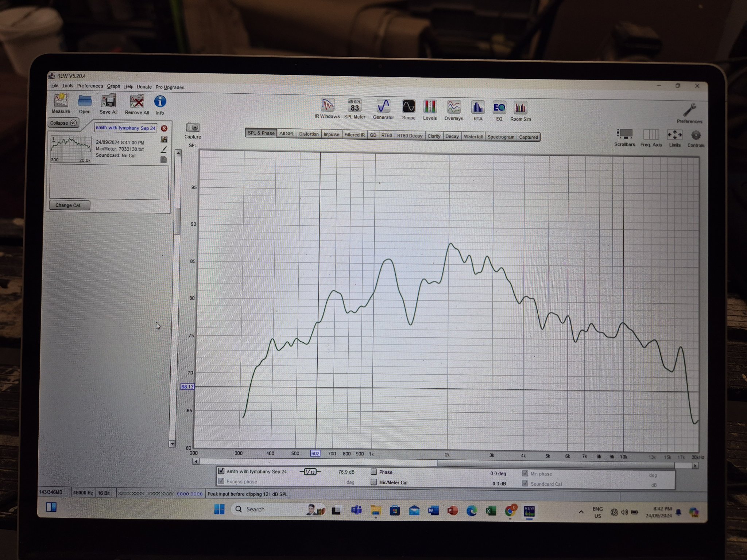Open the Preferences menu
This screenshot has height=560, width=747.
[90, 86]
